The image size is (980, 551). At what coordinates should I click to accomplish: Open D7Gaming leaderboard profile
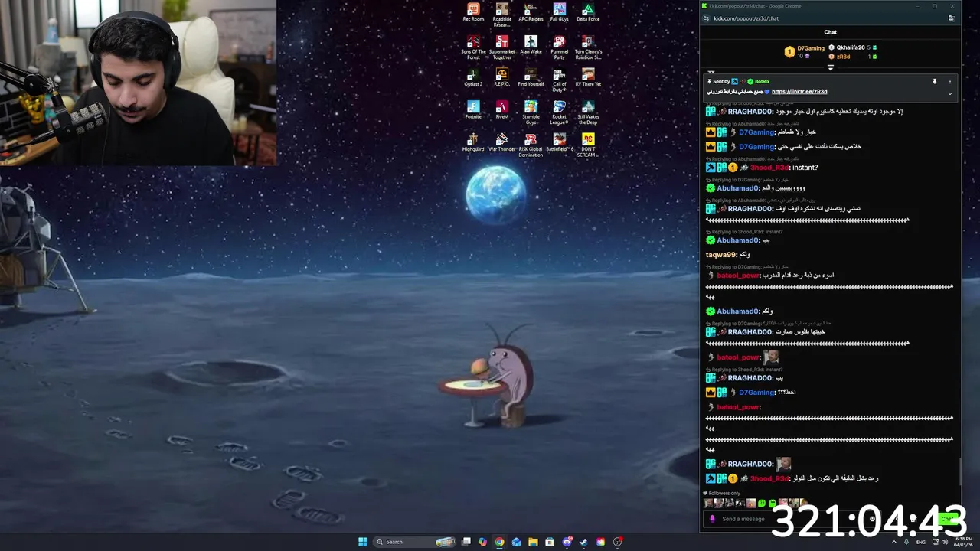coord(811,48)
